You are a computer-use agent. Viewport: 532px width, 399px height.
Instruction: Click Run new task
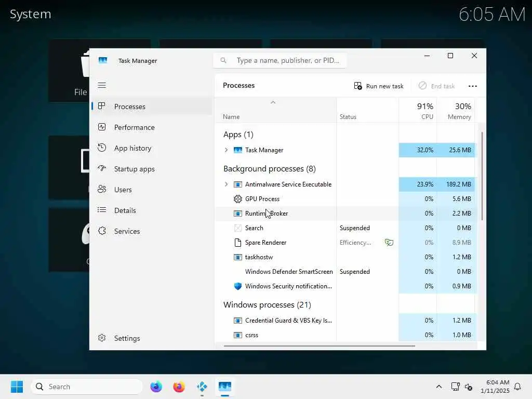point(379,86)
